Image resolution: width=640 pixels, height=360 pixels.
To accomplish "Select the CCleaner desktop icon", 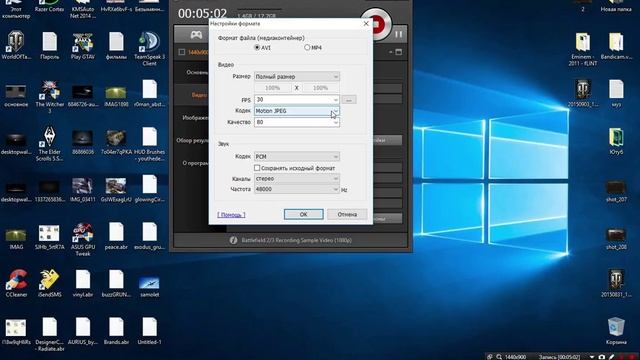I will (16, 283).
